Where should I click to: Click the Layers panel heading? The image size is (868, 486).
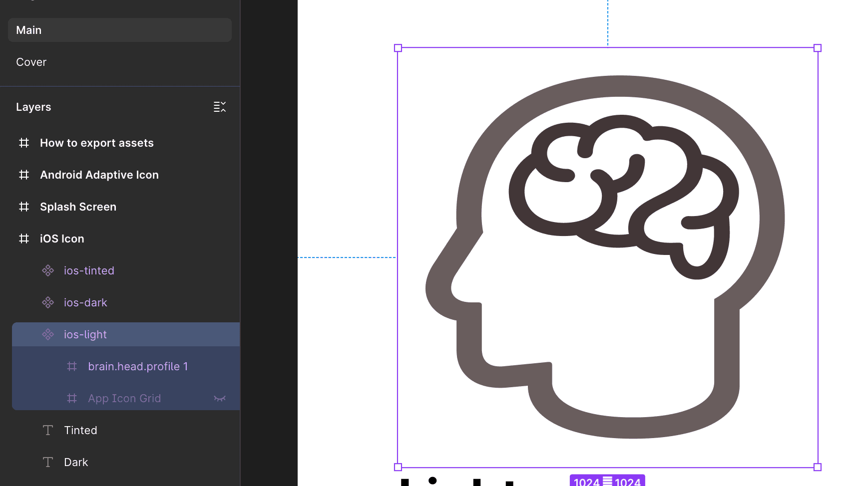(x=33, y=107)
